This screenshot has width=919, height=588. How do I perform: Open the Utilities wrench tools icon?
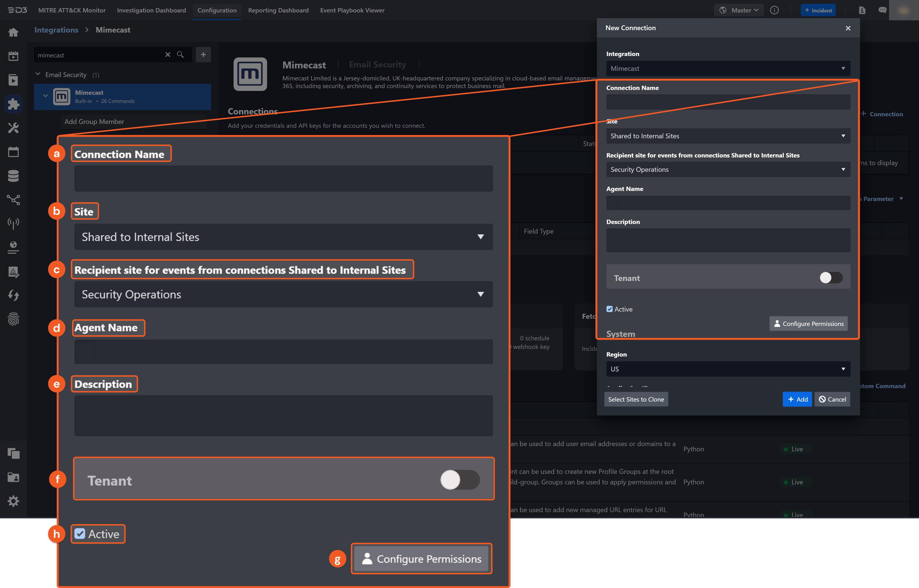(13, 128)
